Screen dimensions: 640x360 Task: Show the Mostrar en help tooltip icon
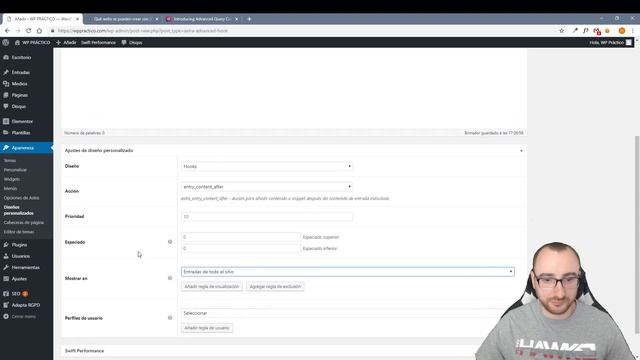click(x=170, y=278)
